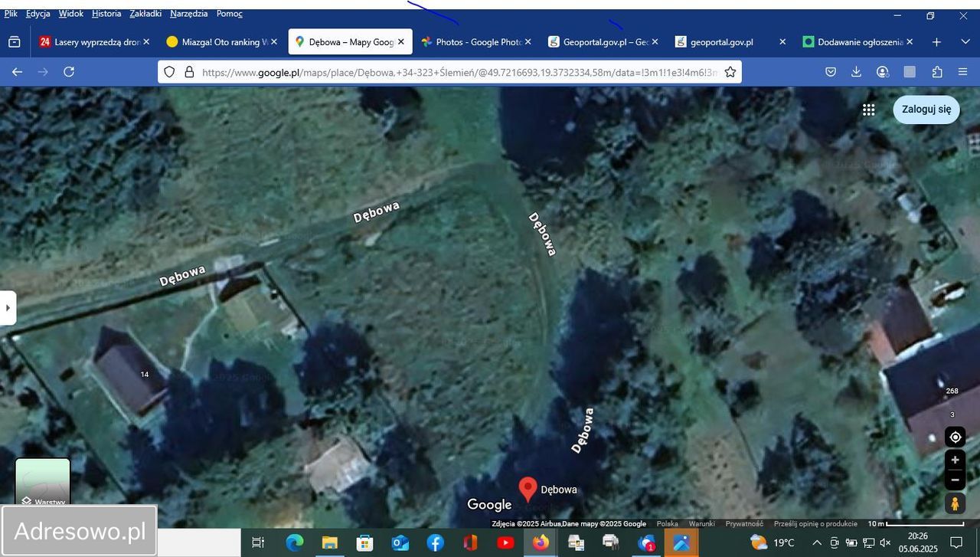Open the Google apps grid

click(868, 110)
